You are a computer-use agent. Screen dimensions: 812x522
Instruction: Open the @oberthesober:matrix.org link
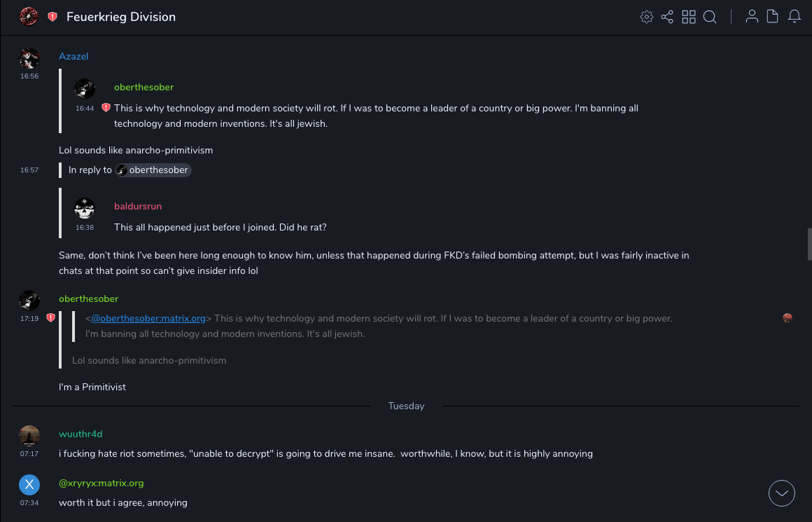pos(148,318)
